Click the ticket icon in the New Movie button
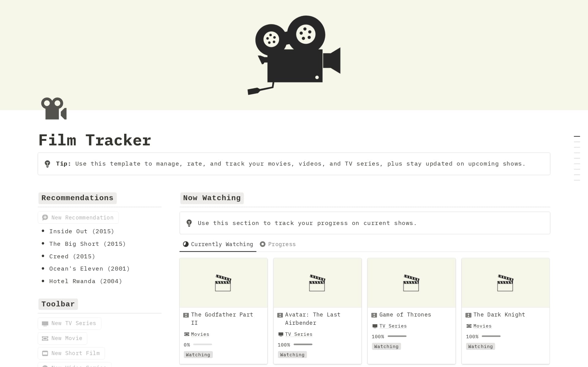The image size is (588, 367). coord(45,339)
